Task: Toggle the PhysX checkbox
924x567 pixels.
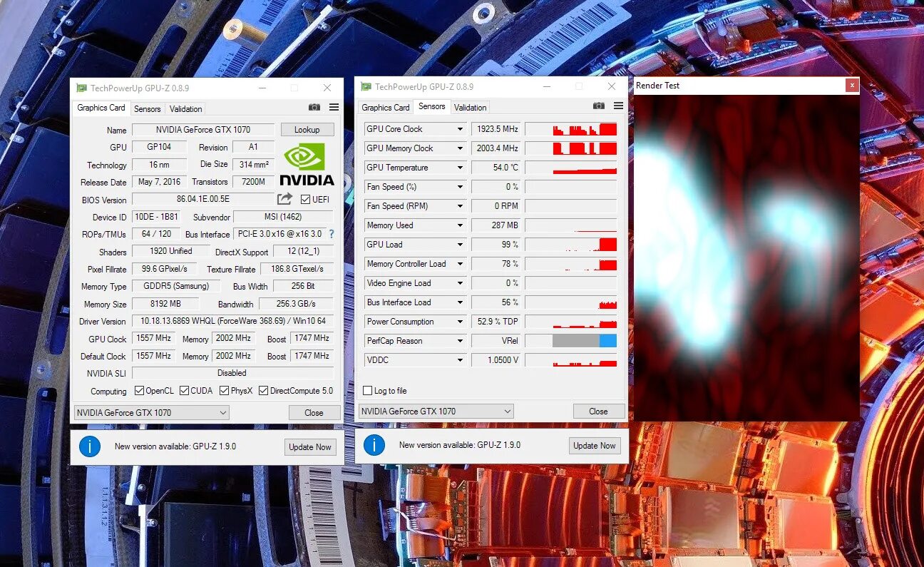Action: pos(224,391)
